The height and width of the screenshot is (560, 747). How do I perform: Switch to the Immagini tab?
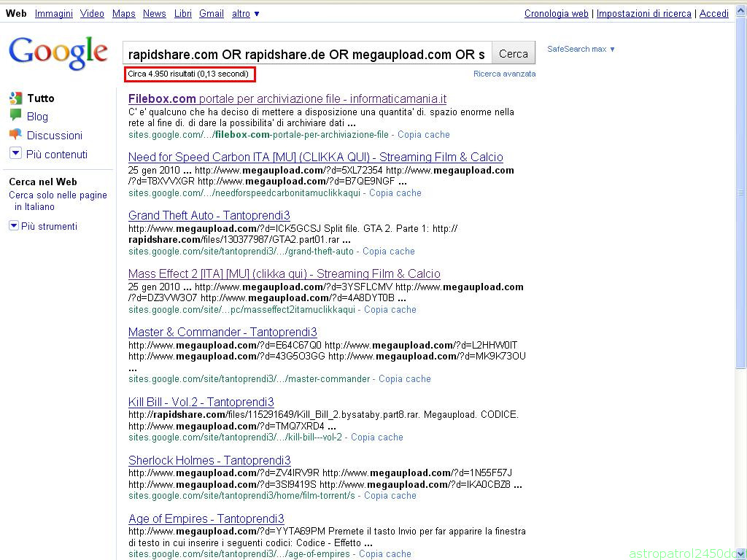coord(54,14)
